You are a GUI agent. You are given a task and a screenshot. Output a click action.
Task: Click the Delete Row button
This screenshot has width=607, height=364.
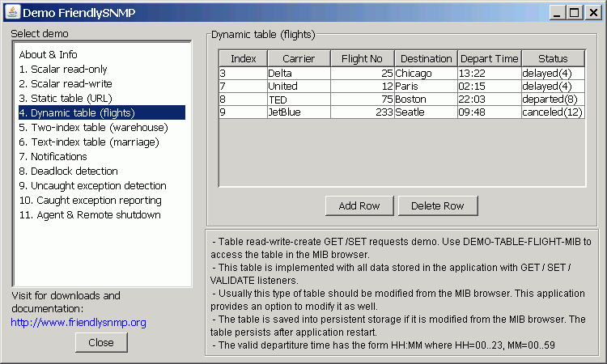pos(438,205)
